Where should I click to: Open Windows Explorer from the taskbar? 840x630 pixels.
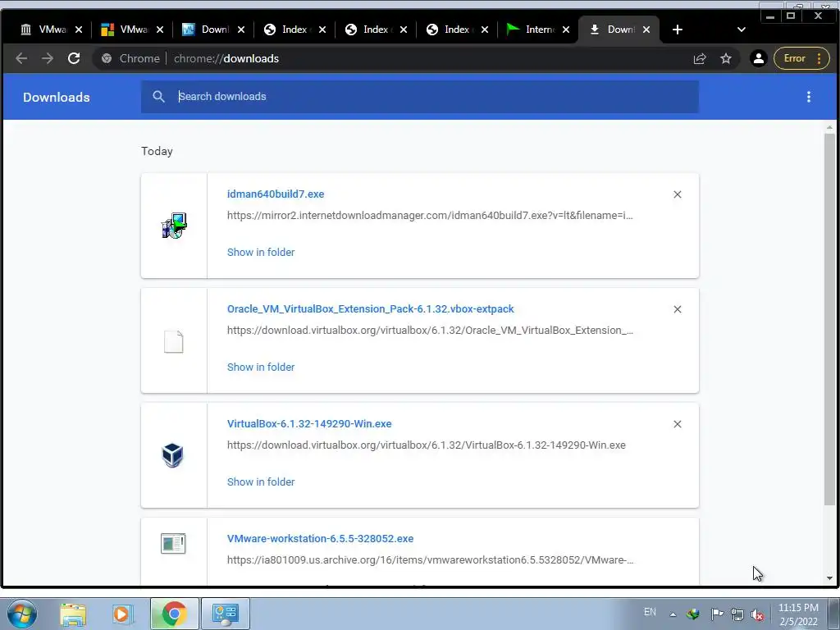click(x=73, y=614)
